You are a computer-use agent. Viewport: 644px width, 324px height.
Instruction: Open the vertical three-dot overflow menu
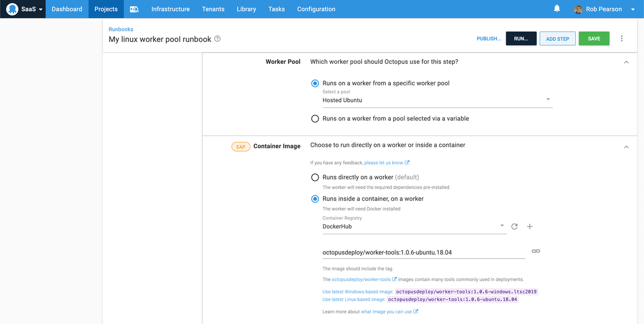(622, 39)
